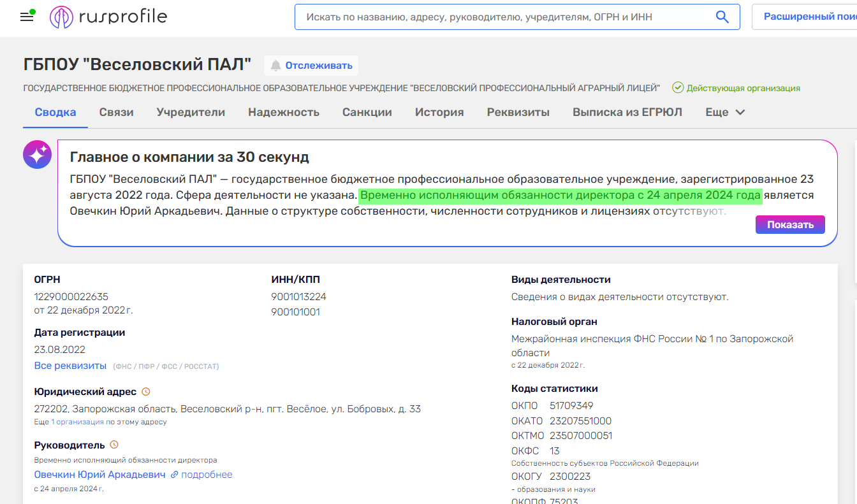Click the search magnifier icon
The width and height of the screenshot is (857, 504).
(x=722, y=17)
